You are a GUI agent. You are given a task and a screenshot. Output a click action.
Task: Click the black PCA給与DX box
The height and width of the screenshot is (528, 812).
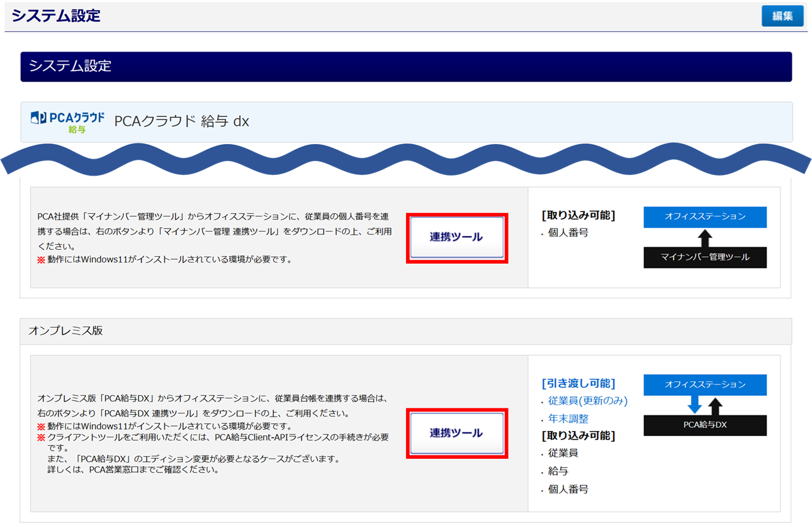[x=705, y=425]
